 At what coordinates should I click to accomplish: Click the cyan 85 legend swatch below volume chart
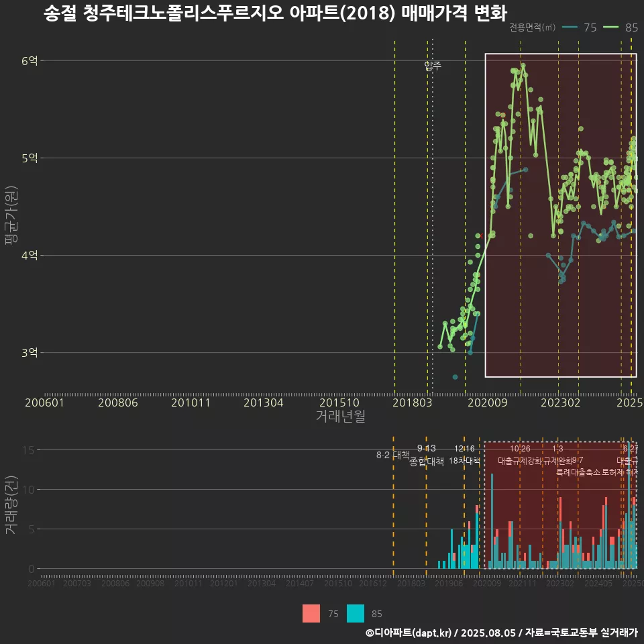pos(356,614)
